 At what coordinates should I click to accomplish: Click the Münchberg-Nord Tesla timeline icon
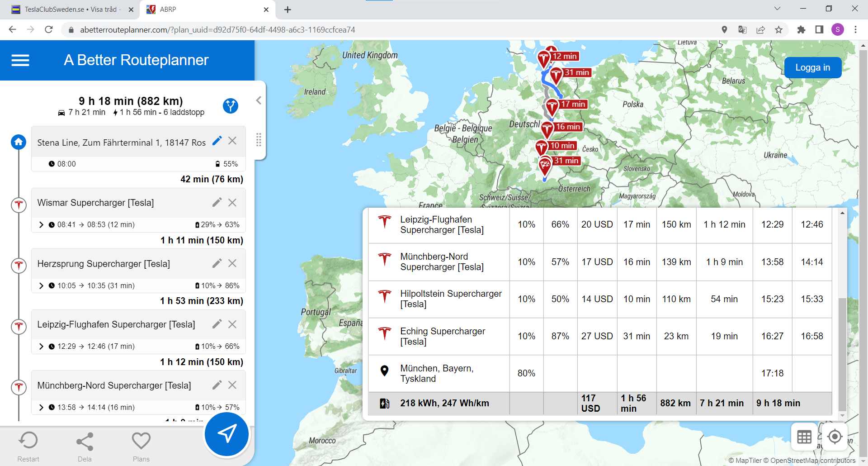pyautogui.click(x=19, y=387)
